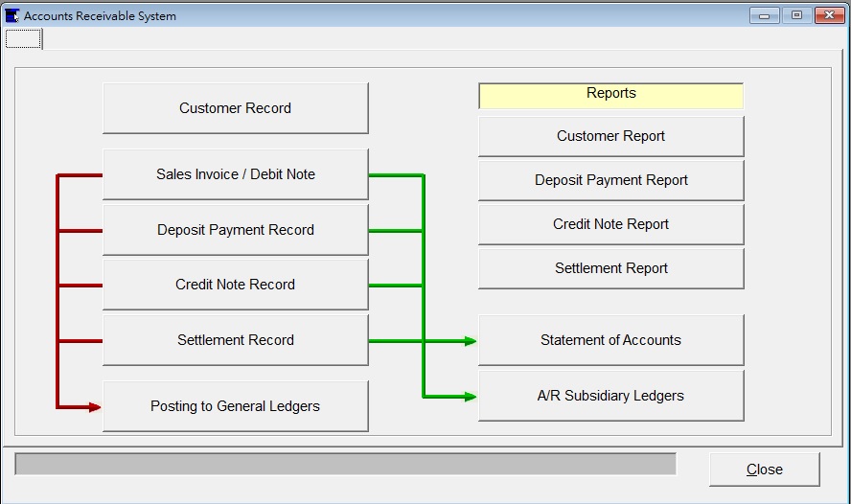Image resolution: width=851 pixels, height=504 pixels.
Task: Click the Accounts Receivable System title icon
Action: coord(11,15)
